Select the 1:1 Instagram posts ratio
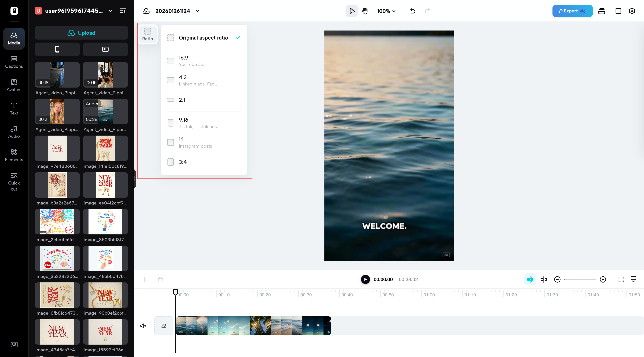The height and width of the screenshot is (357, 644). [x=195, y=143]
